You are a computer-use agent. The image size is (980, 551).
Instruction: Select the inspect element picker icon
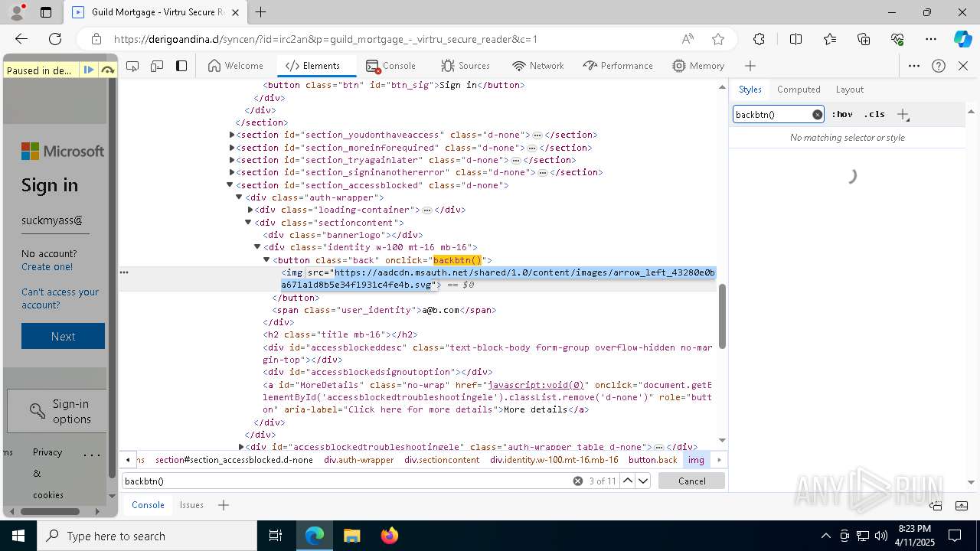tap(132, 66)
